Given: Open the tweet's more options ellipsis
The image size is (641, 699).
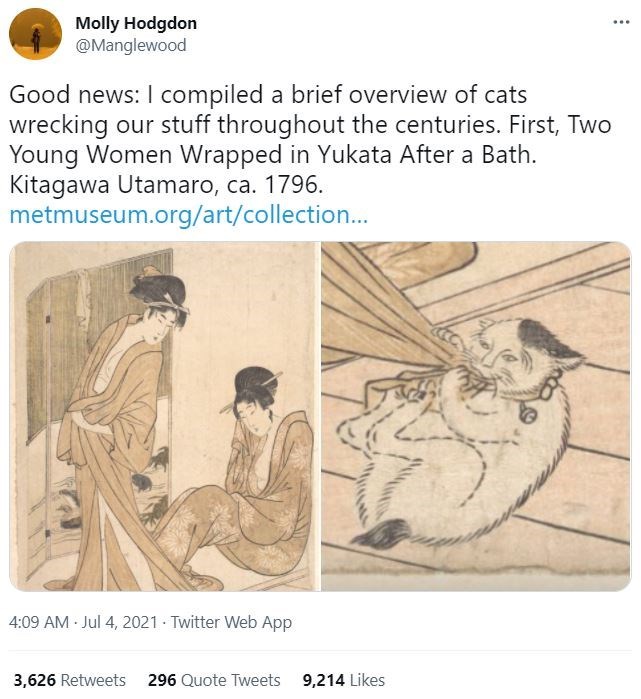Looking at the screenshot, I should point(621,21).
